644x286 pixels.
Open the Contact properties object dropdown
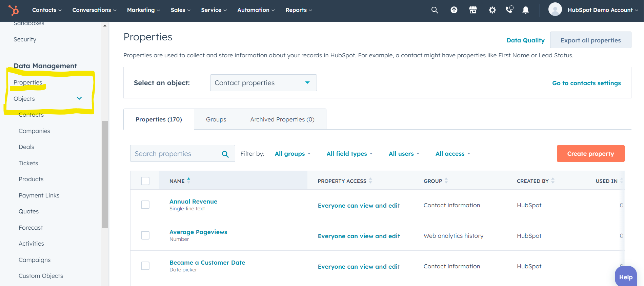coord(263,83)
